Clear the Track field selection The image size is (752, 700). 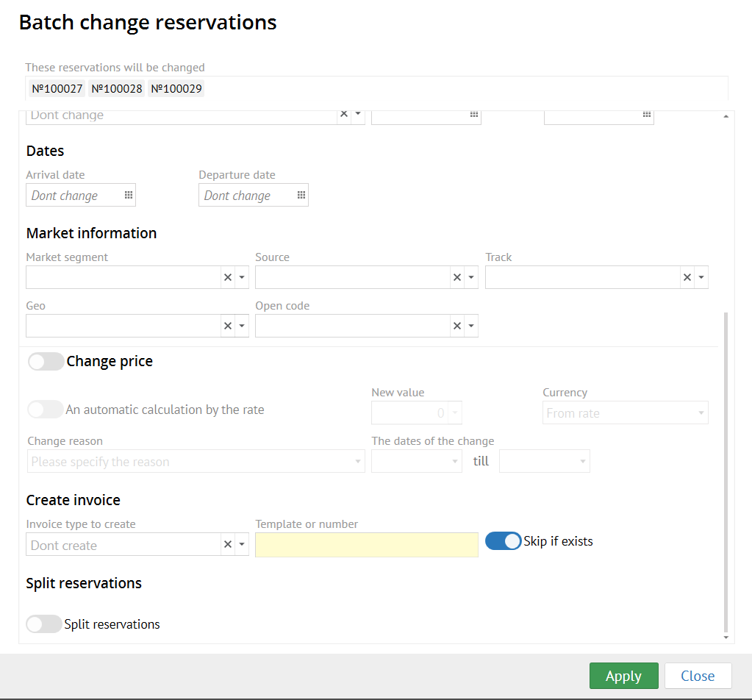click(x=687, y=277)
